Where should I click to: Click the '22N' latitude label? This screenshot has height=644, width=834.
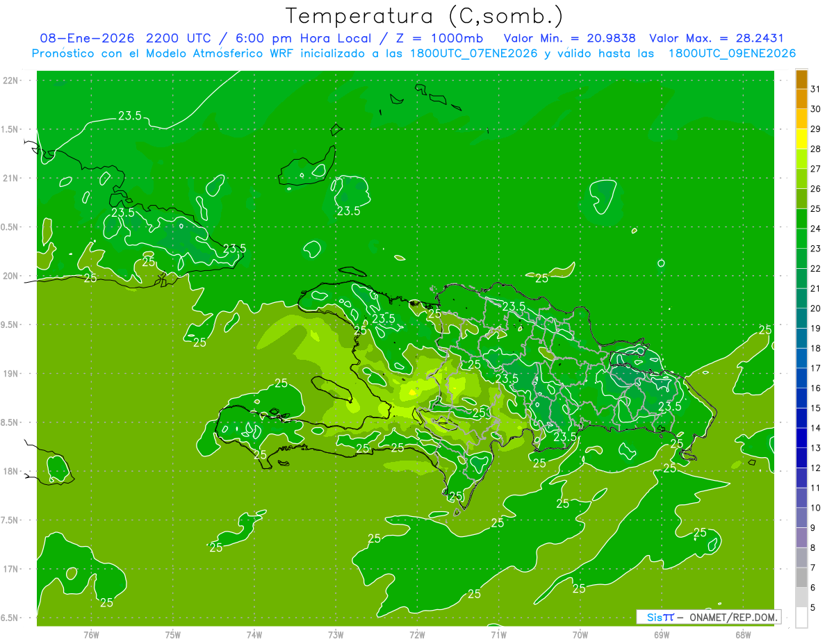tap(12, 81)
